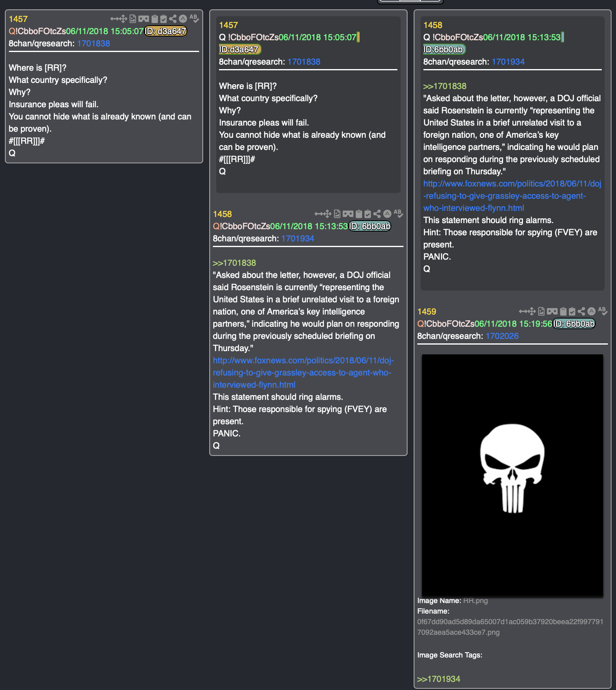The height and width of the screenshot is (690, 616).
Task: Click the Image Search Tags: label
Action: pyautogui.click(x=450, y=655)
